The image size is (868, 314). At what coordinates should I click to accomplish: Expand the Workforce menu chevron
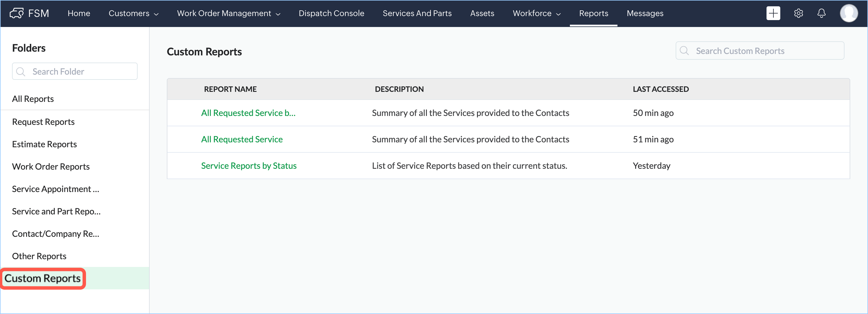558,14
